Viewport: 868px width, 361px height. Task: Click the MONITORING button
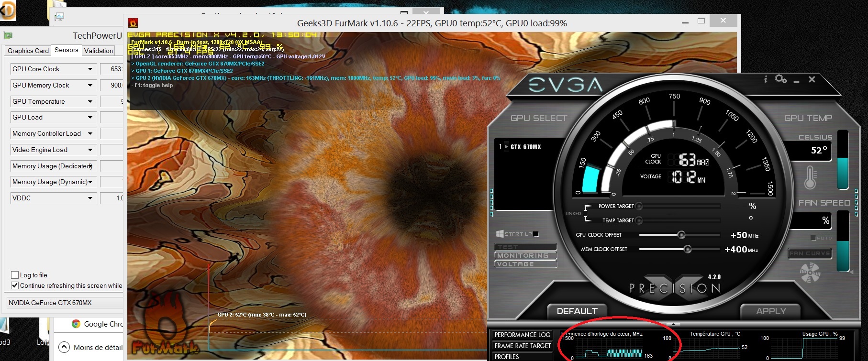tap(525, 255)
